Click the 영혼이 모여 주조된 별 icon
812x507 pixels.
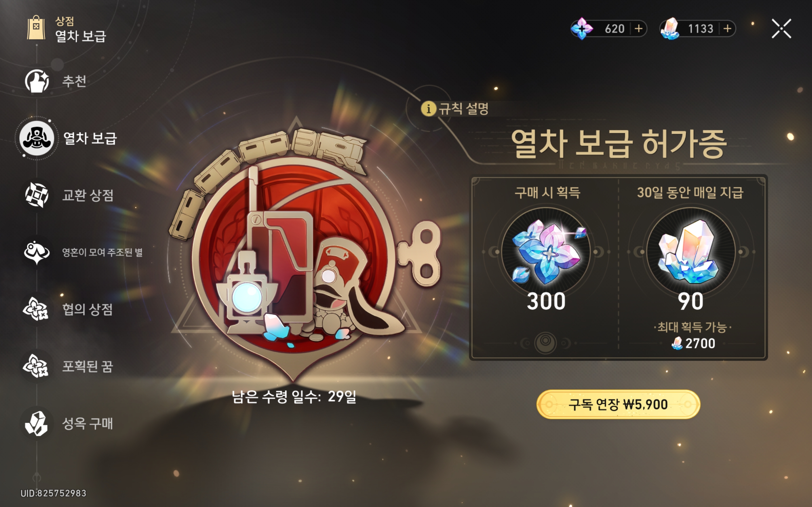(37, 252)
